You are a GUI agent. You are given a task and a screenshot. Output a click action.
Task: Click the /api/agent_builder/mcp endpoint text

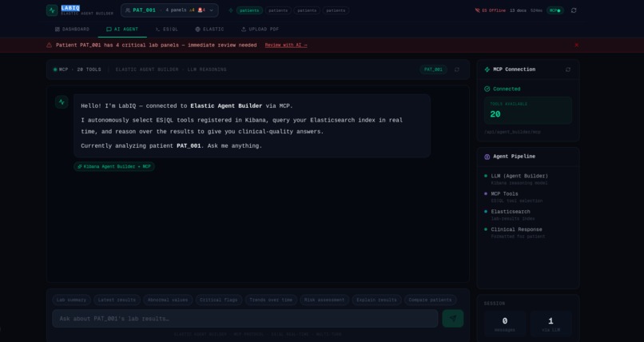pyautogui.click(x=512, y=132)
